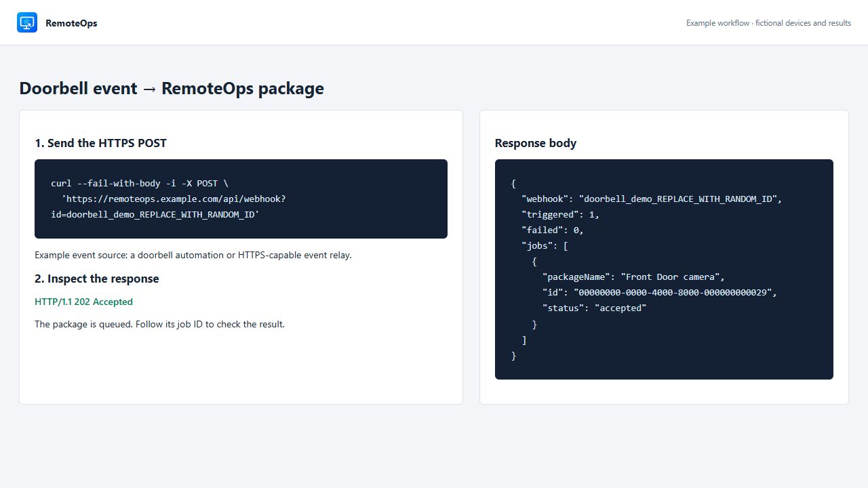Click the "packageName": "Front Door camera" line
Screen dimensions: 868x488
point(633,277)
